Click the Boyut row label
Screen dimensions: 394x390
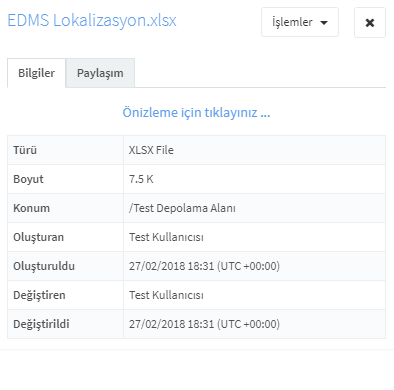(x=28, y=179)
